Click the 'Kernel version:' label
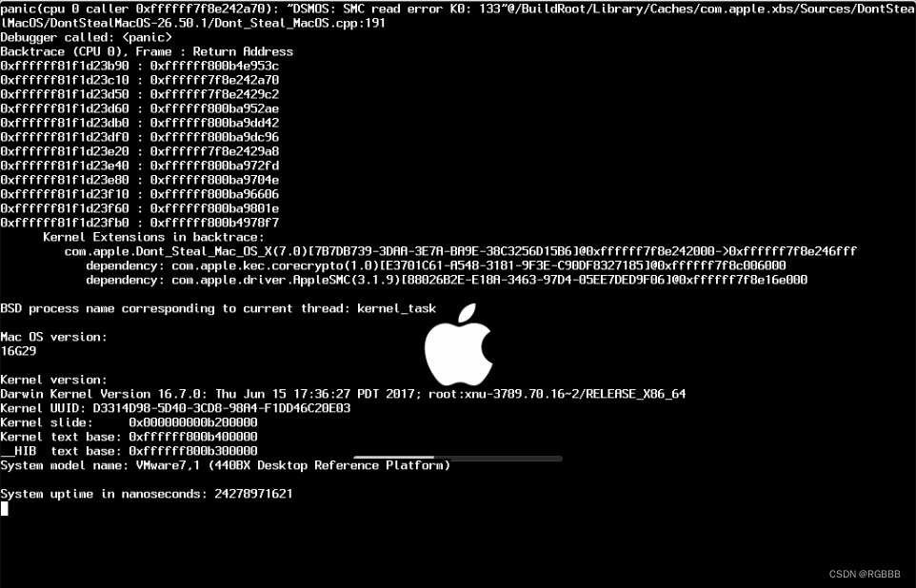This screenshot has width=916, height=588. (53, 380)
